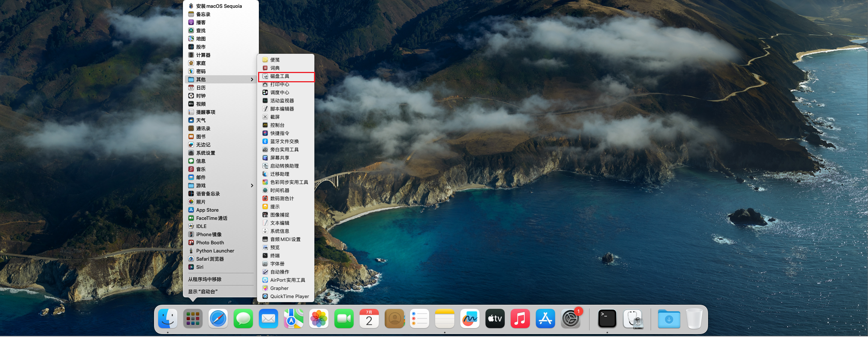Open 音频MIDI设置 from submenu
This screenshot has width=868, height=337.
click(286, 239)
